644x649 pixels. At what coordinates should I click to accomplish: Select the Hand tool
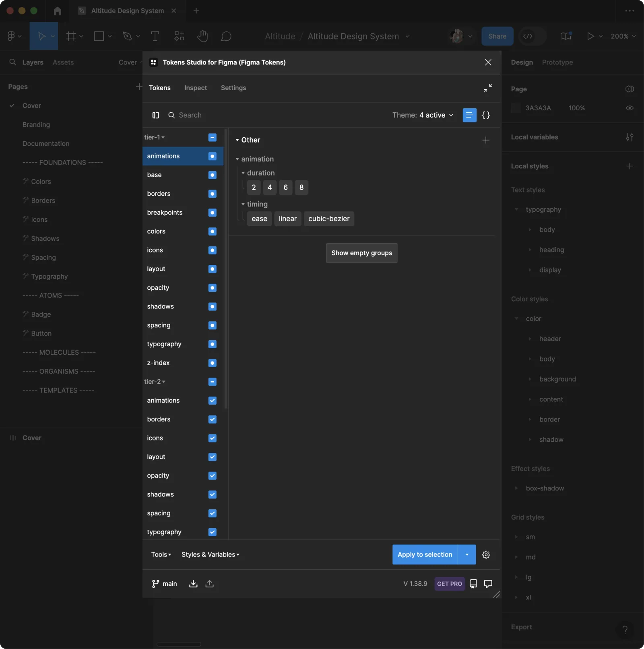coord(202,36)
